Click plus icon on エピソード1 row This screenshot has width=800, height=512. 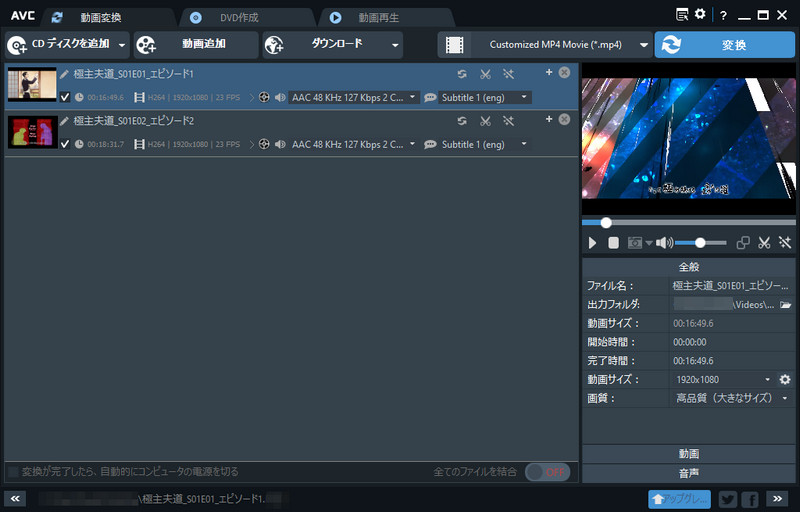click(549, 72)
